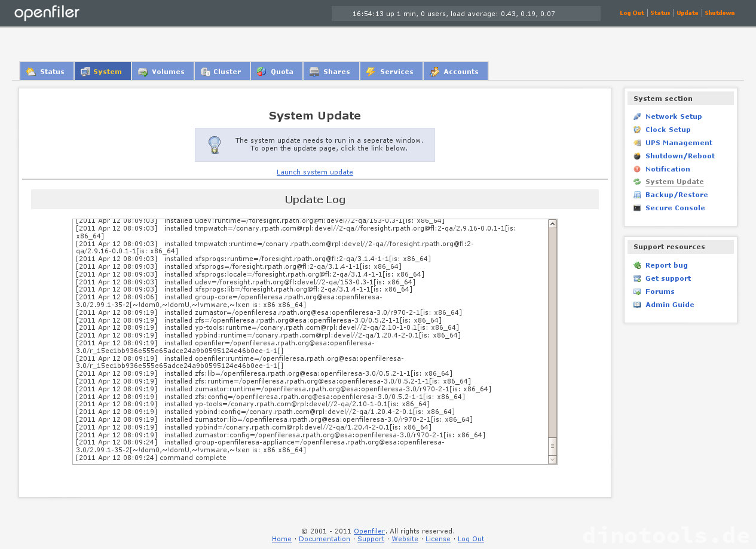
Task: Open the Accounts tab
Action: (x=455, y=71)
